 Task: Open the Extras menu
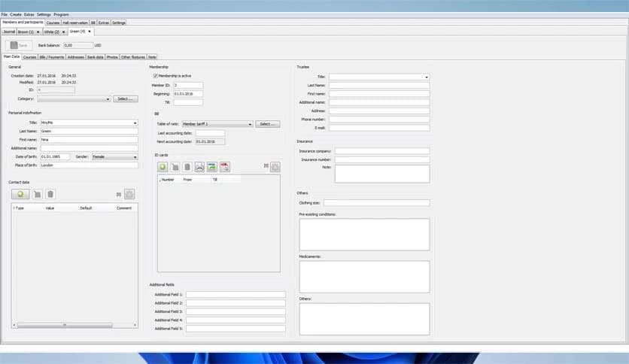pyautogui.click(x=29, y=14)
